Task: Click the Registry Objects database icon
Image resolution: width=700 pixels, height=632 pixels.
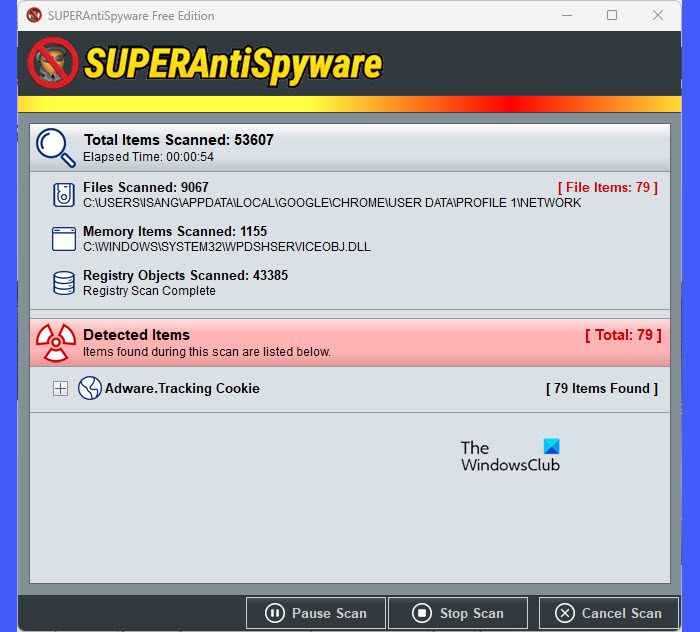Action: pyautogui.click(x=64, y=283)
